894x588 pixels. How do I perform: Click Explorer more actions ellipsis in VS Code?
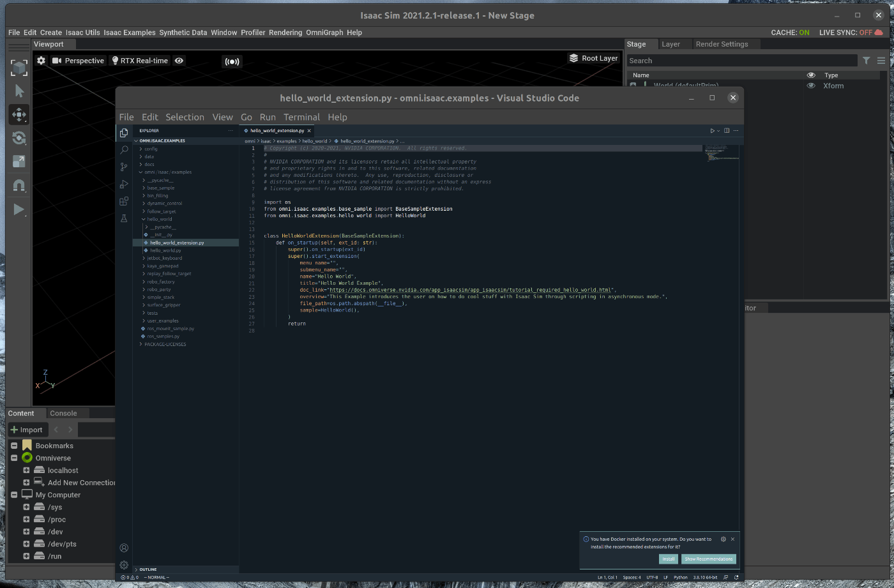(231, 130)
